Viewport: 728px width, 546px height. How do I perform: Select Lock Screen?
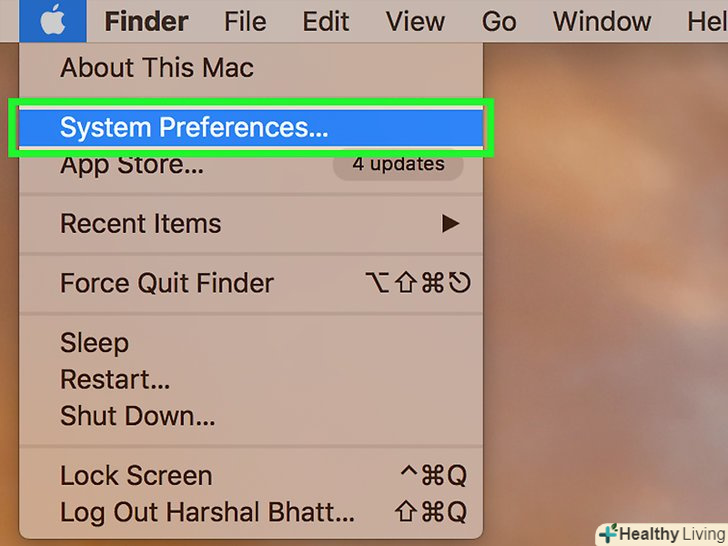point(251,475)
